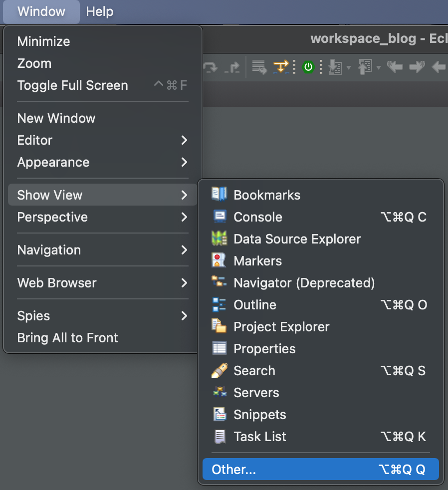Open the Snippets view icon
Image resolution: width=448 pixels, height=490 pixels.
220,414
